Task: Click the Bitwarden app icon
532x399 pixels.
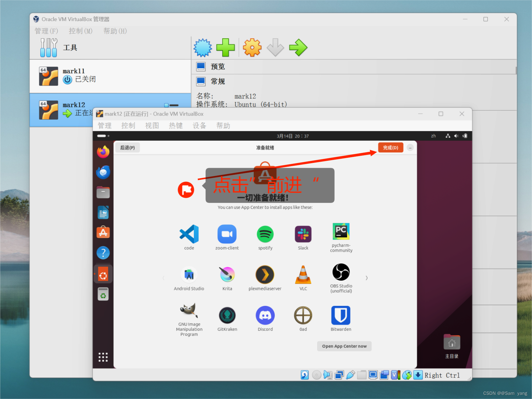Action: click(x=341, y=315)
